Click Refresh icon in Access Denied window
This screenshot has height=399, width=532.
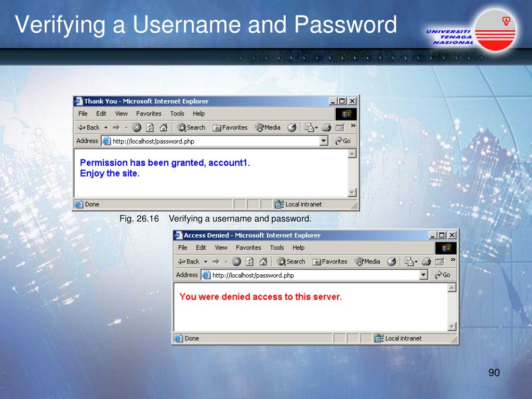tap(250, 262)
